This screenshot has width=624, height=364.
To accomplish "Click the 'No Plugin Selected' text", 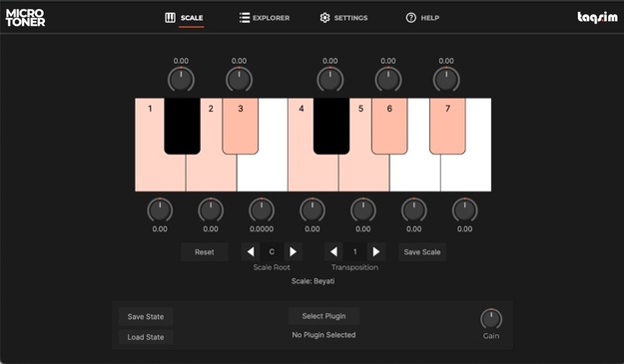I will 323,335.
